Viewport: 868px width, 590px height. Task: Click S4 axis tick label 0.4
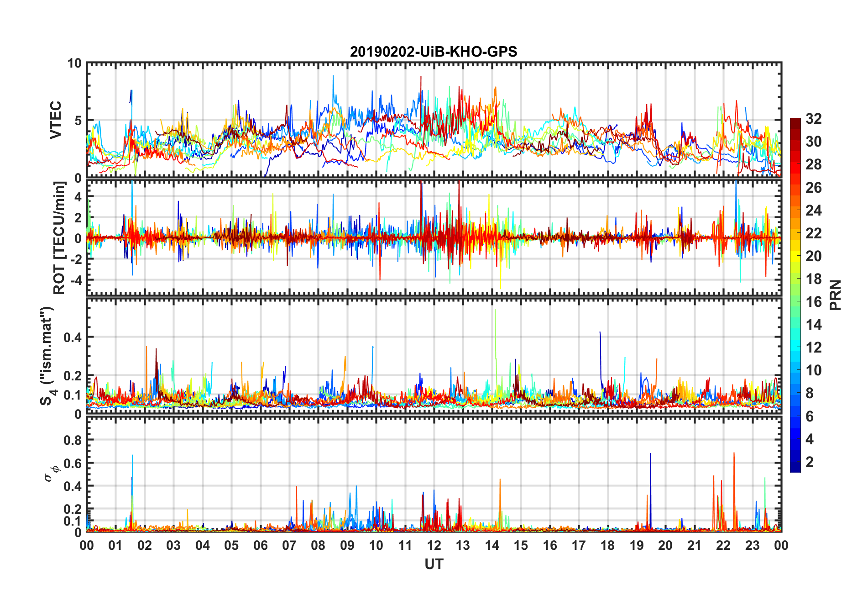tap(73, 337)
